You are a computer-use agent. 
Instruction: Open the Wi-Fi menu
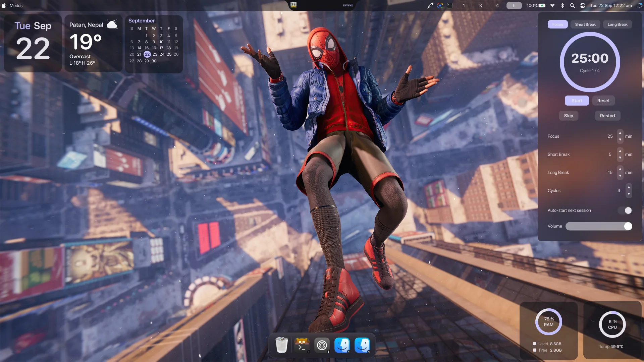tap(552, 5)
